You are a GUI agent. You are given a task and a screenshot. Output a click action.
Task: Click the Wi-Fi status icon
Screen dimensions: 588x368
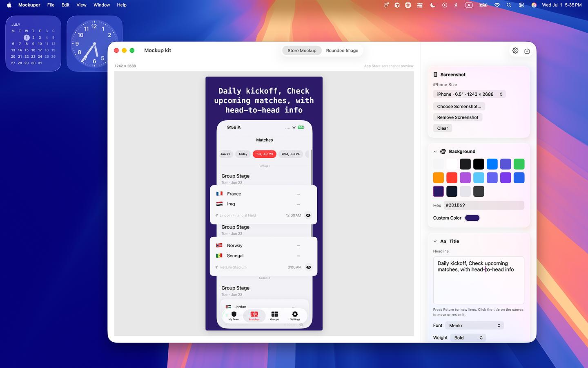(497, 5)
